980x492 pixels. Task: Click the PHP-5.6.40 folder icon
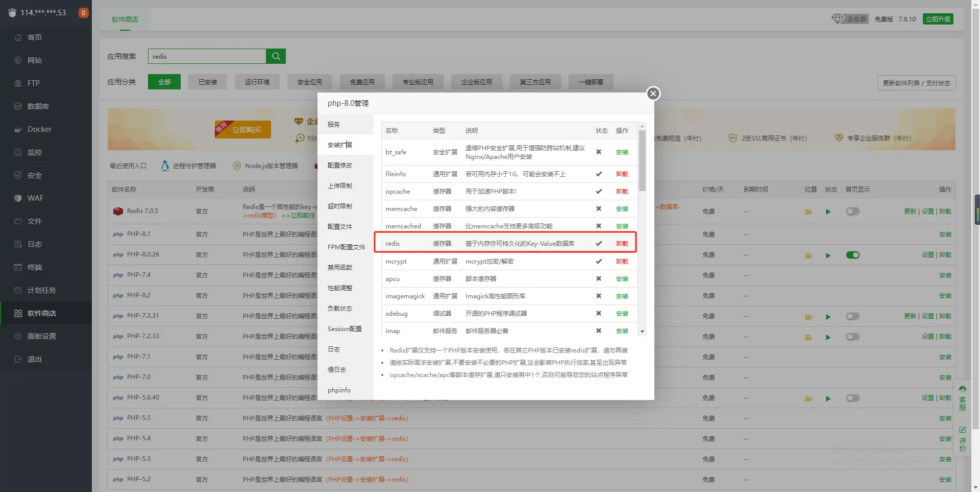tap(808, 398)
